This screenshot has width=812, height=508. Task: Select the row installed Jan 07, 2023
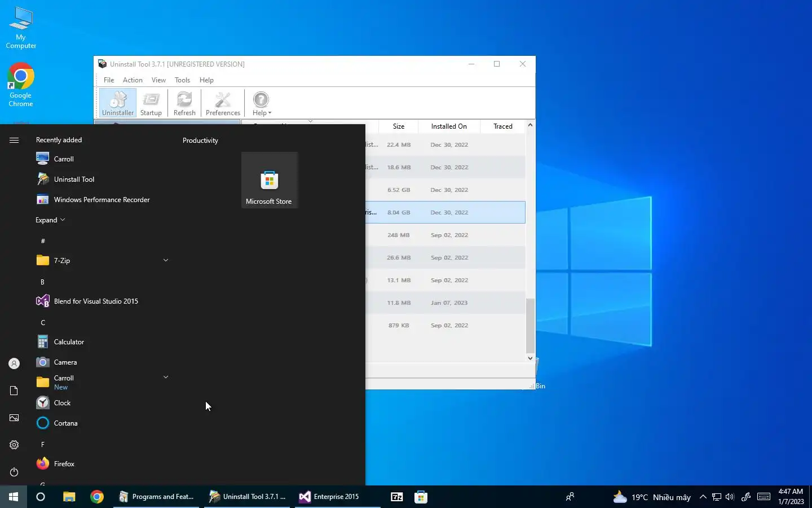point(445,303)
